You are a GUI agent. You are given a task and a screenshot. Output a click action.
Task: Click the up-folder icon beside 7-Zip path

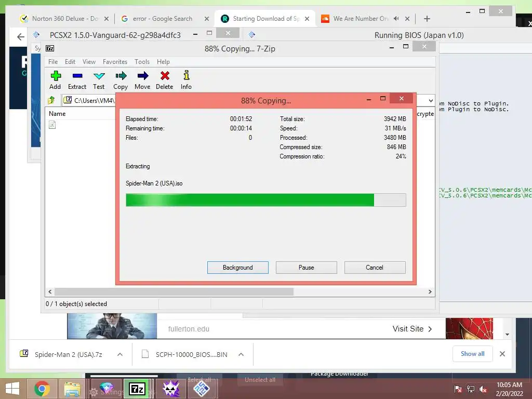pos(51,100)
